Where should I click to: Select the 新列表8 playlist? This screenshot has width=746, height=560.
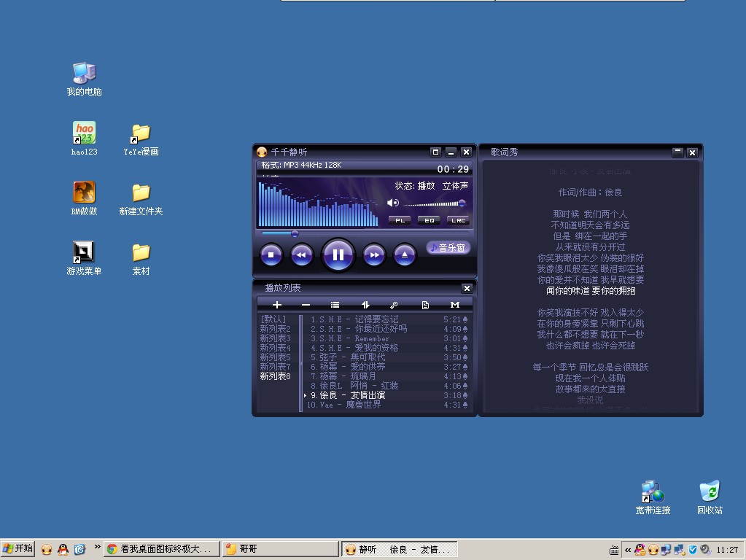[x=275, y=376]
